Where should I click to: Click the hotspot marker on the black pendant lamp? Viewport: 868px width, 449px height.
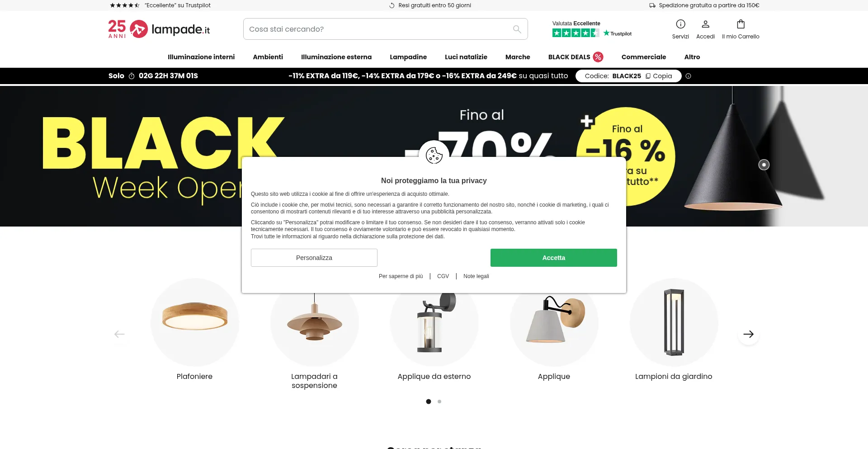pos(764,165)
